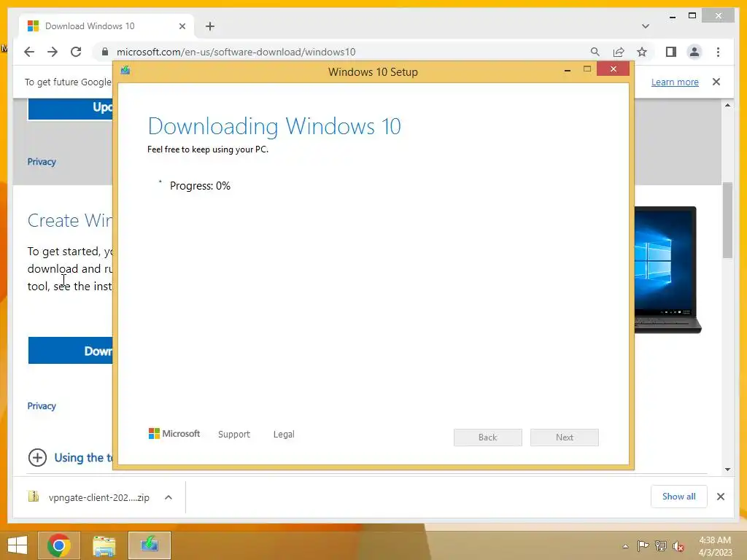Click the taskbar clock and date
Viewport: 747px width, 560px height.
[x=715, y=546]
